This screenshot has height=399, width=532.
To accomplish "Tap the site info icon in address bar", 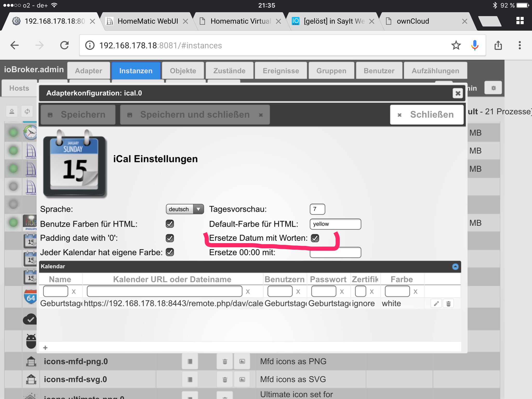I will click(x=90, y=45).
